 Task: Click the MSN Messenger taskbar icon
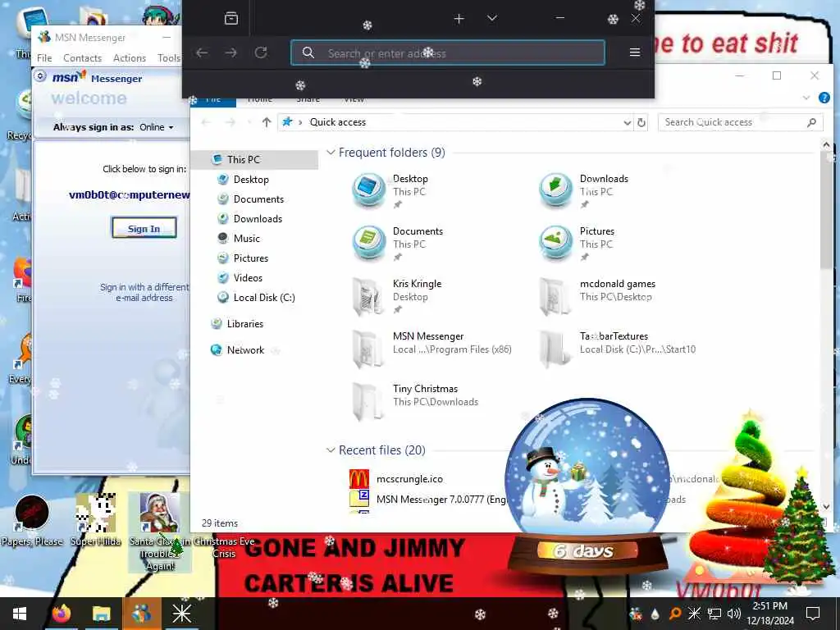(x=141, y=614)
